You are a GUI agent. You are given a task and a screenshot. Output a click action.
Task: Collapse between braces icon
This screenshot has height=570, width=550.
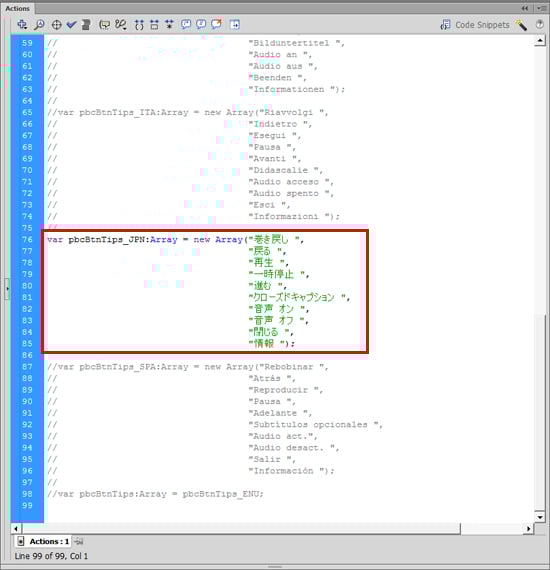tap(139, 25)
